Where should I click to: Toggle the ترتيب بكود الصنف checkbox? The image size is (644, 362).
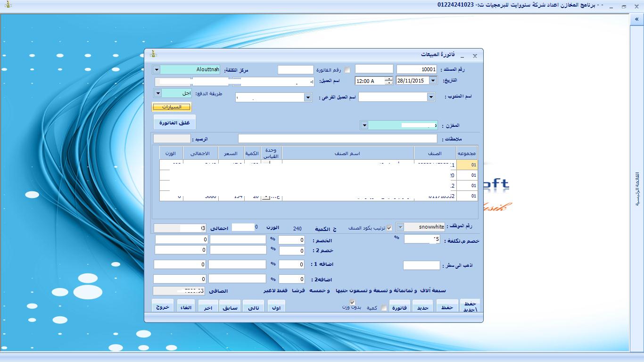pyautogui.click(x=389, y=228)
